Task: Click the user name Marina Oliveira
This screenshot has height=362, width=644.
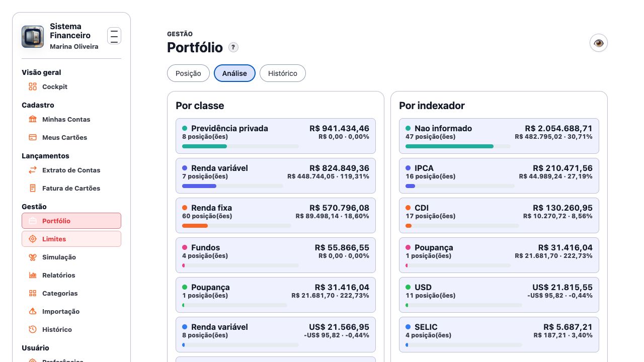Action: 74,46
